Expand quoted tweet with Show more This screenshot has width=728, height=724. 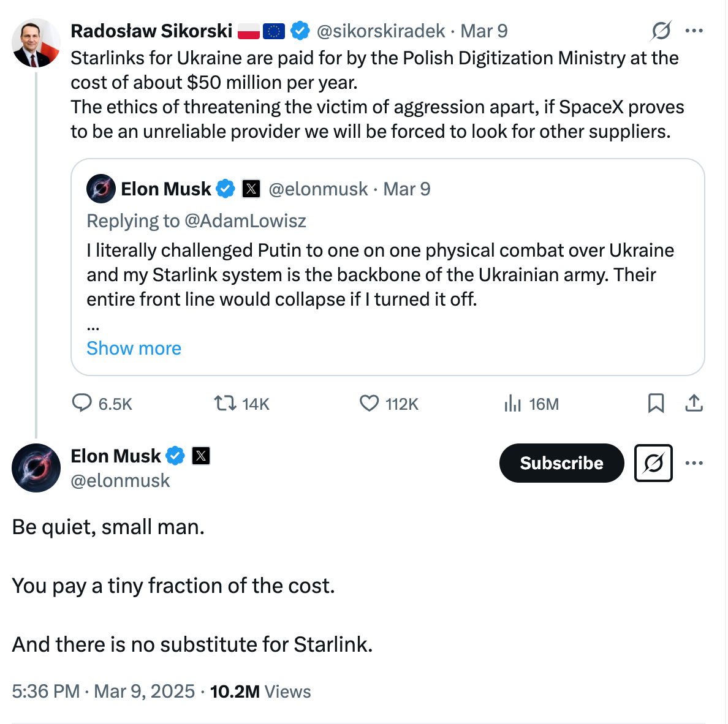point(134,348)
